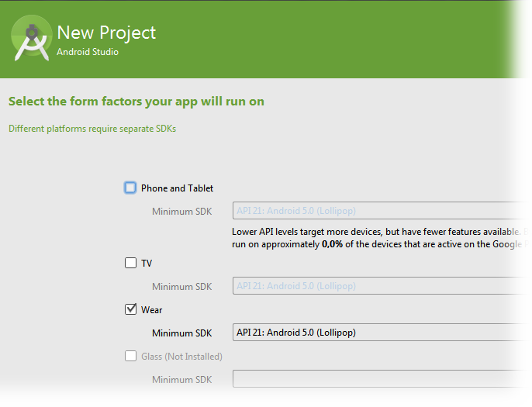The image size is (532, 407).
Task: Click the empty Glass Minimum SDK dropdown
Action: 382,379
